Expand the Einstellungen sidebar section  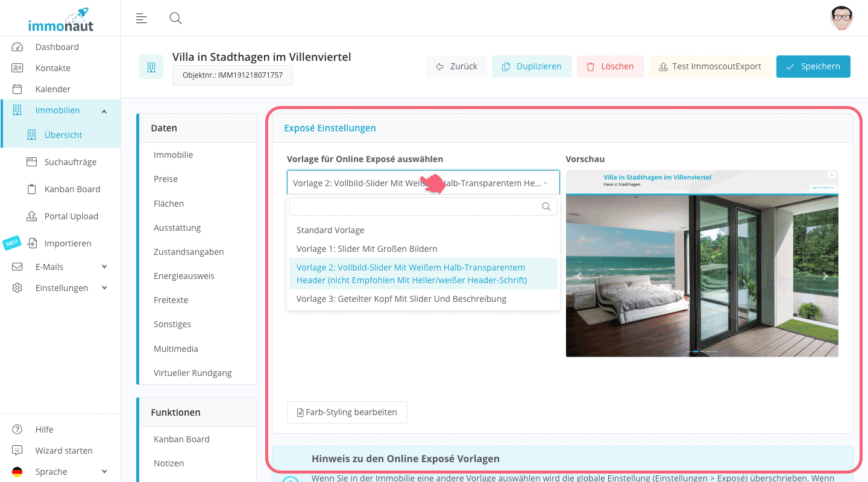point(60,287)
